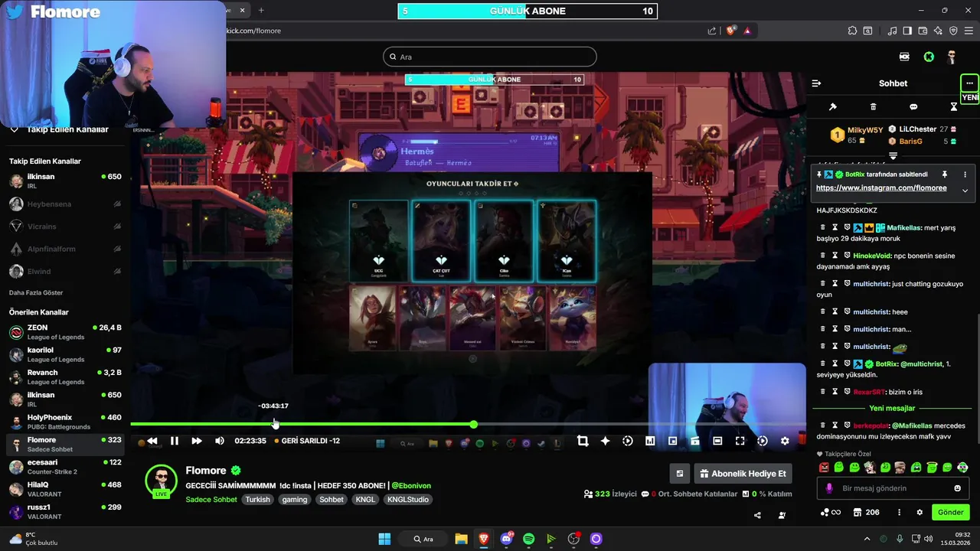The image size is (980, 551).
Task: Insert the angry red emote
Action: pos(824,468)
